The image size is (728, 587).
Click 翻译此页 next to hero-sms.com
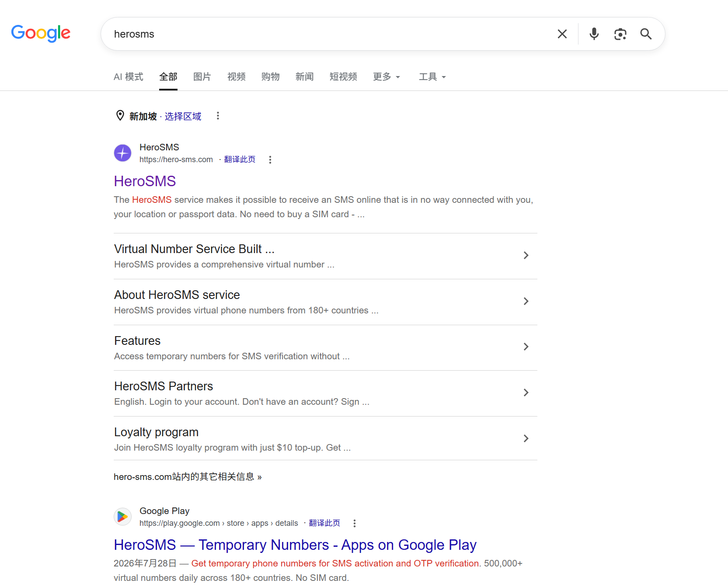240,160
